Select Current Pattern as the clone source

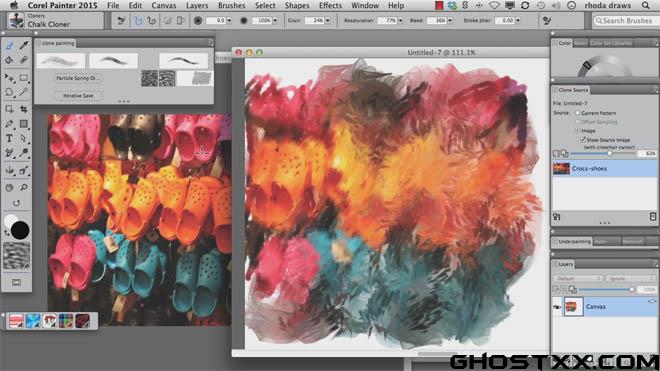(x=578, y=113)
